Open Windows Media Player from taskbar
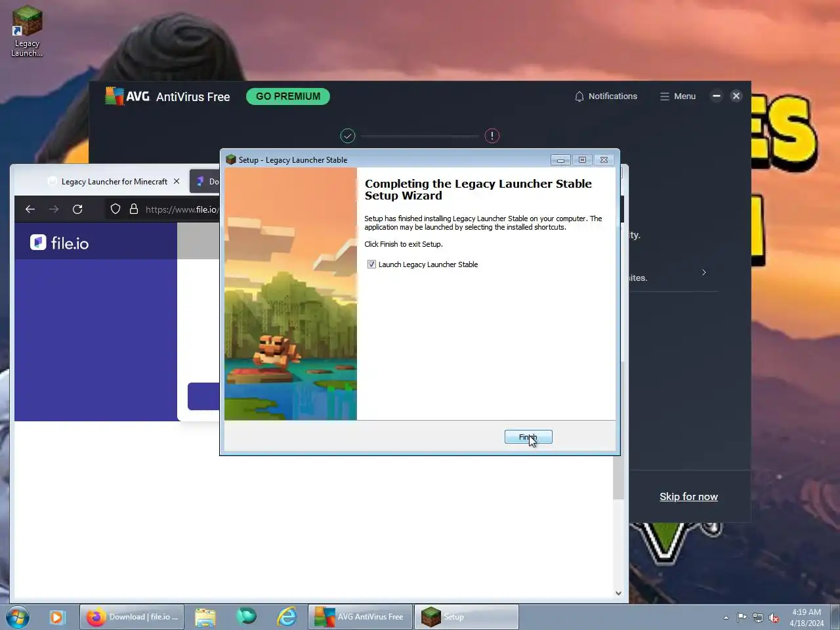840x630 pixels. [x=57, y=618]
